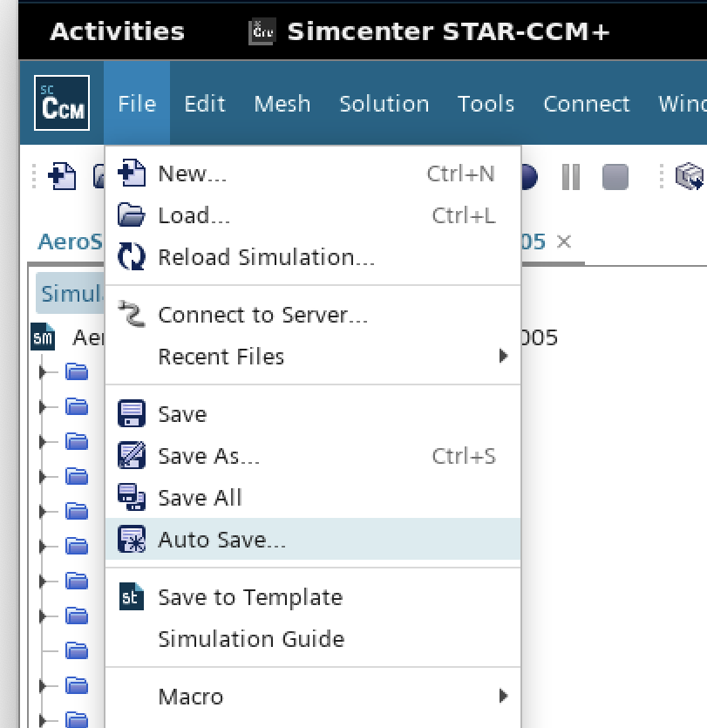
Task: Click the Save All icon
Action: click(x=132, y=497)
